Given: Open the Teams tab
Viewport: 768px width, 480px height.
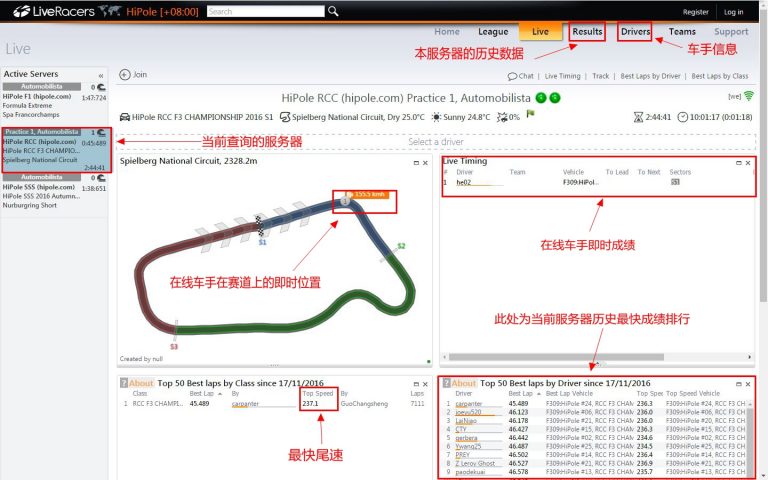Looking at the screenshot, I should (x=682, y=31).
